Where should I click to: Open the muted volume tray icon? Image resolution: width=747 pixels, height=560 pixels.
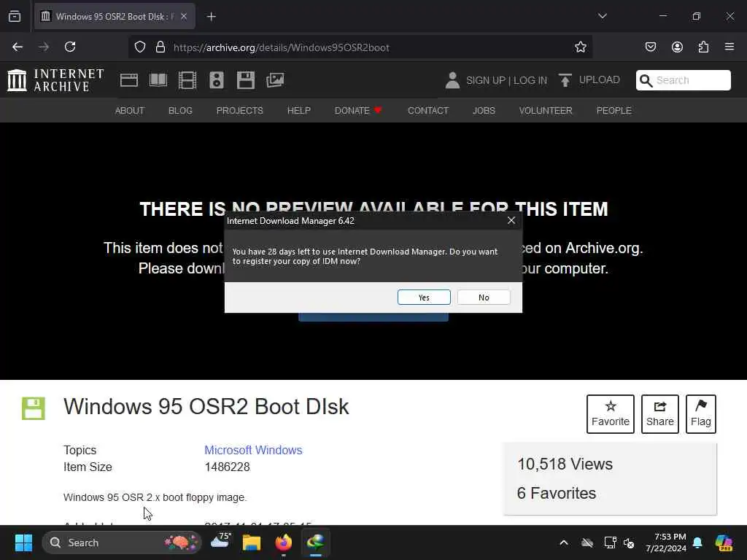629,542
